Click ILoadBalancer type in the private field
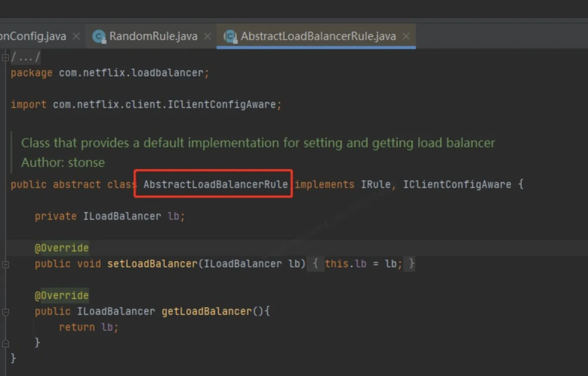Viewport: 588px width, 376px height. pos(122,216)
